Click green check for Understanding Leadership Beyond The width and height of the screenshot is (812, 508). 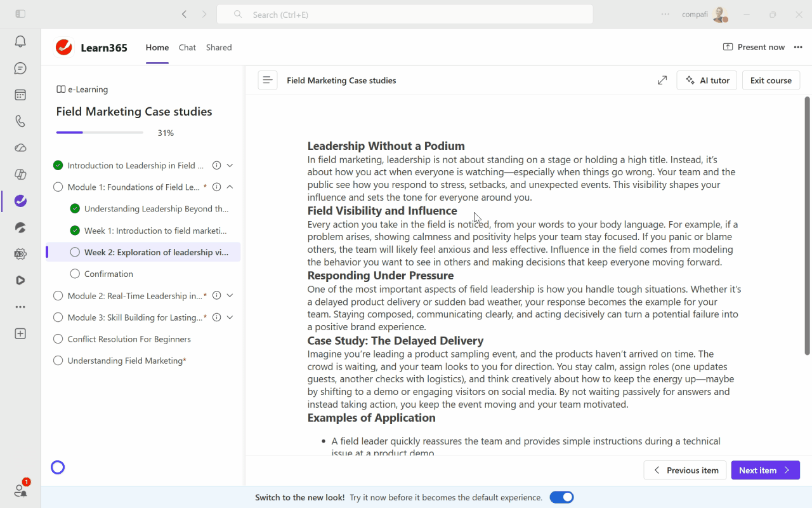75,208
